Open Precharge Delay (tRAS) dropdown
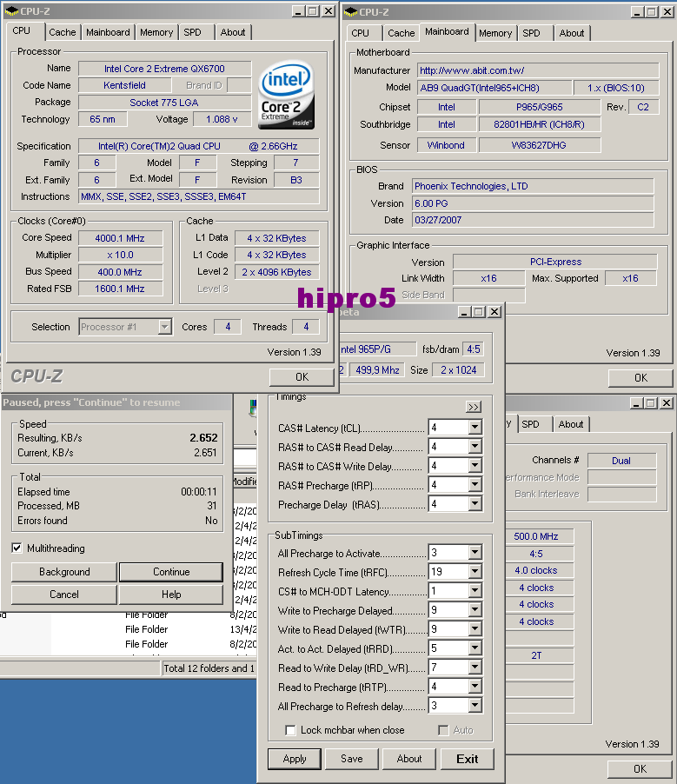This screenshot has width=677, height=784. [x=475, y=504]
